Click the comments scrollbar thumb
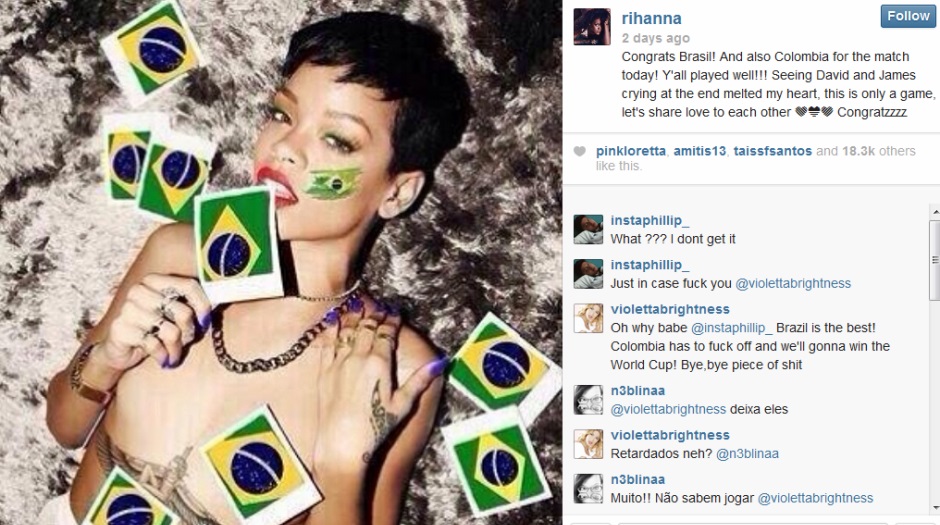940x525 pixels. (935, 260)
